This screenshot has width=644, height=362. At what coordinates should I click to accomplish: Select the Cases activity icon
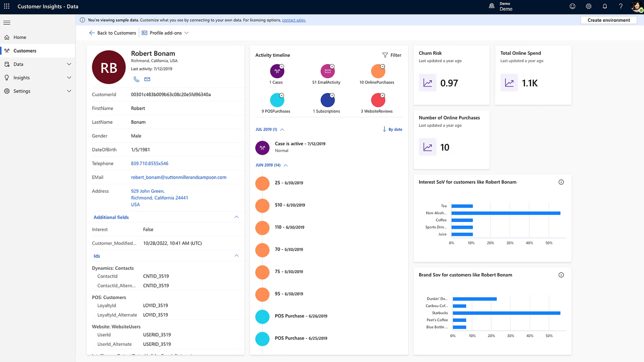(x=277, y=71)
